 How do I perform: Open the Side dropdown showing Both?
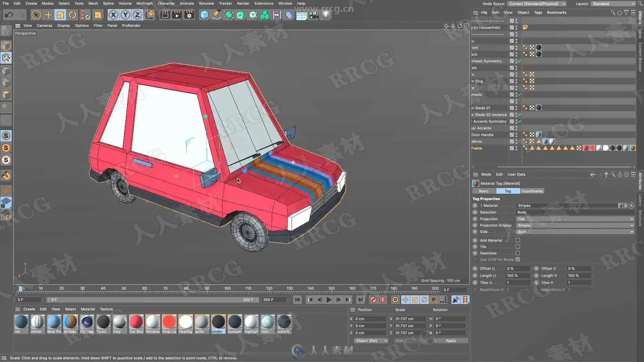coord(575,232)
